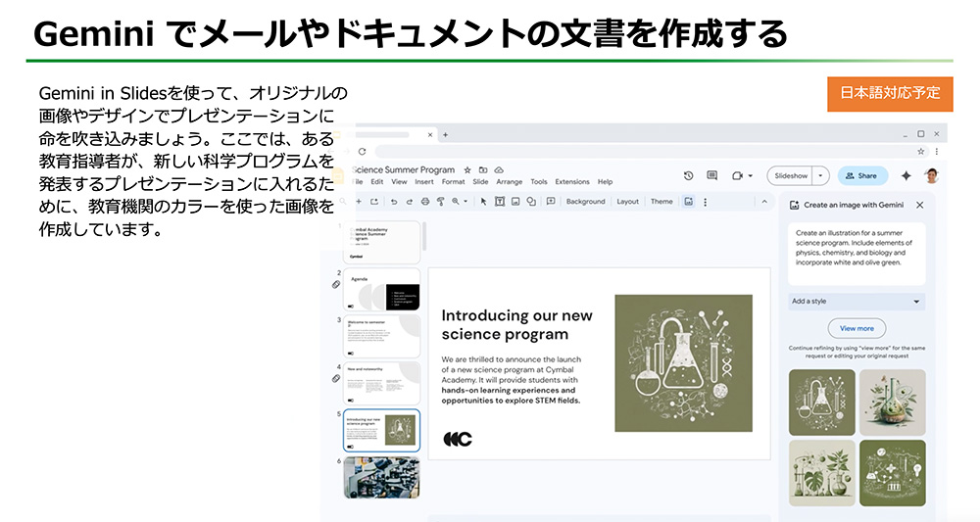980x522 pixels.
Task: Close the Create an image with Gemini panel
Action: [919, 205]
